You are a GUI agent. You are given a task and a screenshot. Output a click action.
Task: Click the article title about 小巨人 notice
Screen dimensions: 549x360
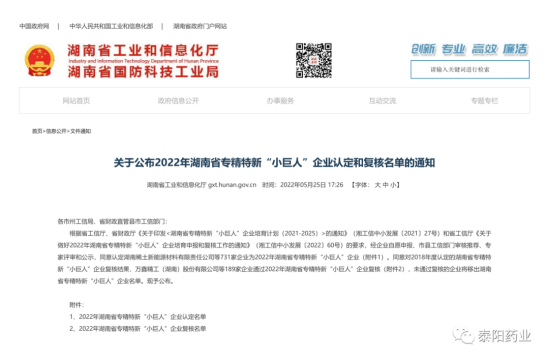274,163
